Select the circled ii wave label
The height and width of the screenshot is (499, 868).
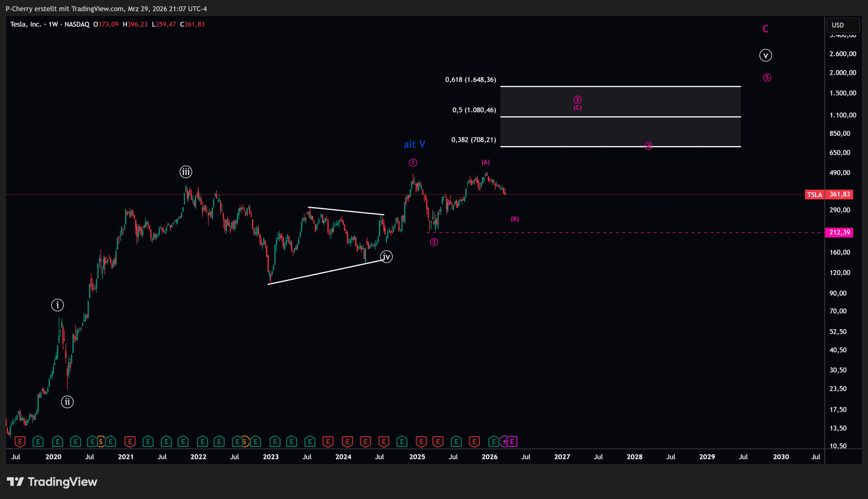tap(67, 402)
